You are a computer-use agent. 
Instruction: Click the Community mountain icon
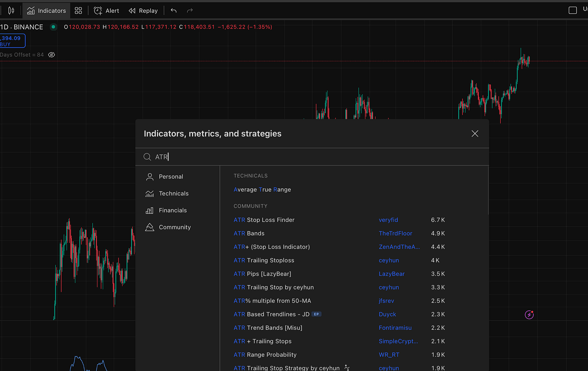pos(150,227)
